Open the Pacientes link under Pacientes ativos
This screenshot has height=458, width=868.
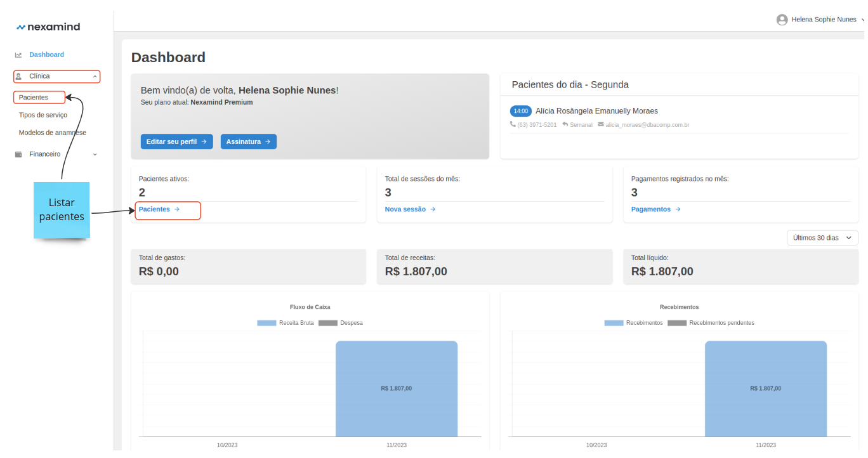tap(159, 209)
